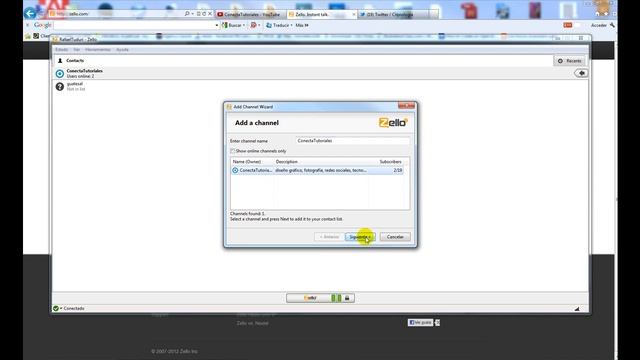Click the stop loading X in address bar
This screenshot has width=640, height=360.
click(x=210, y=14)
